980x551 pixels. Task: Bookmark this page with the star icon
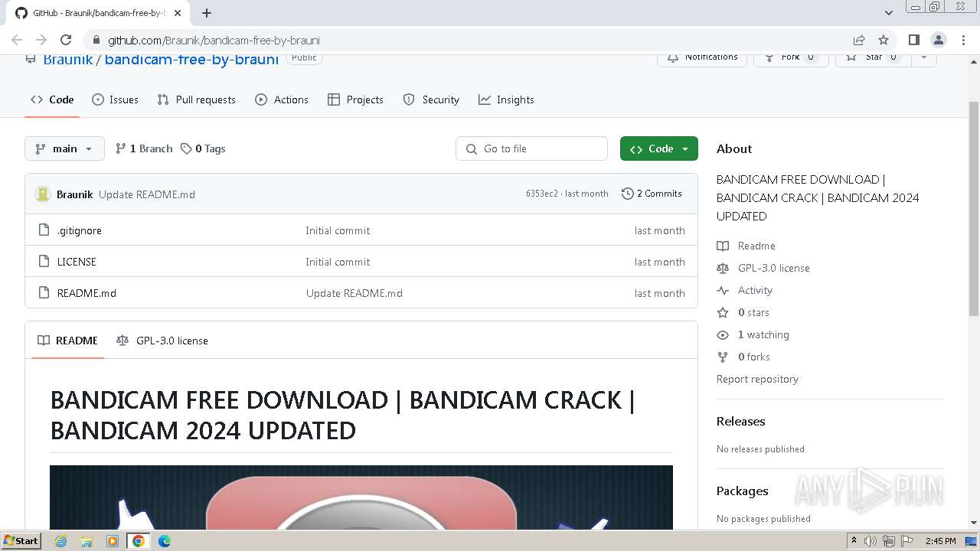(x=884, y=40)
